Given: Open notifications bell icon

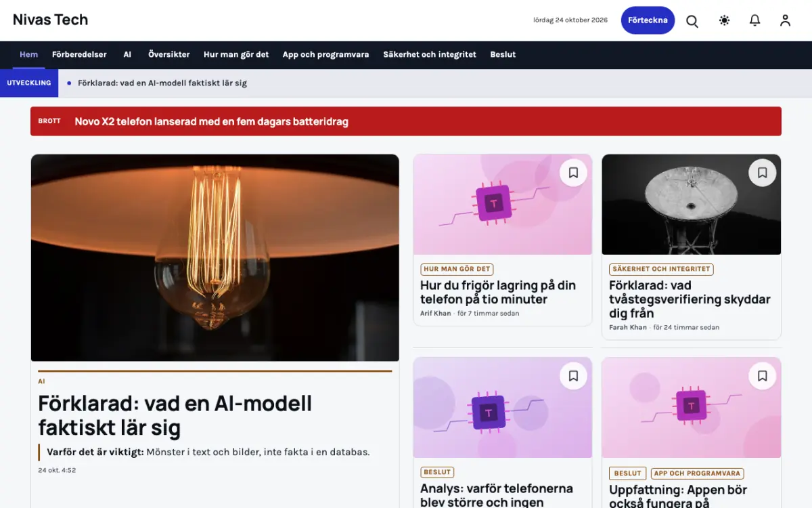Looking at the screenshot, I should point(754,20).
